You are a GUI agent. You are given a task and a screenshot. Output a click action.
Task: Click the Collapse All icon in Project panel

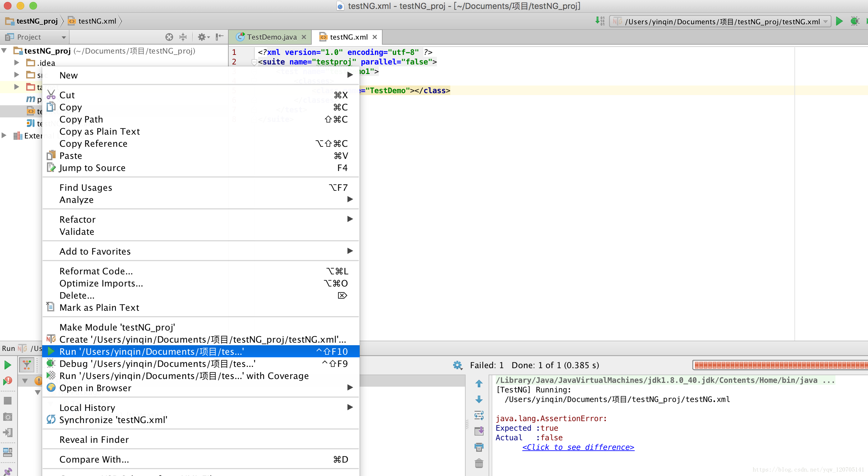tap(183, 37)
